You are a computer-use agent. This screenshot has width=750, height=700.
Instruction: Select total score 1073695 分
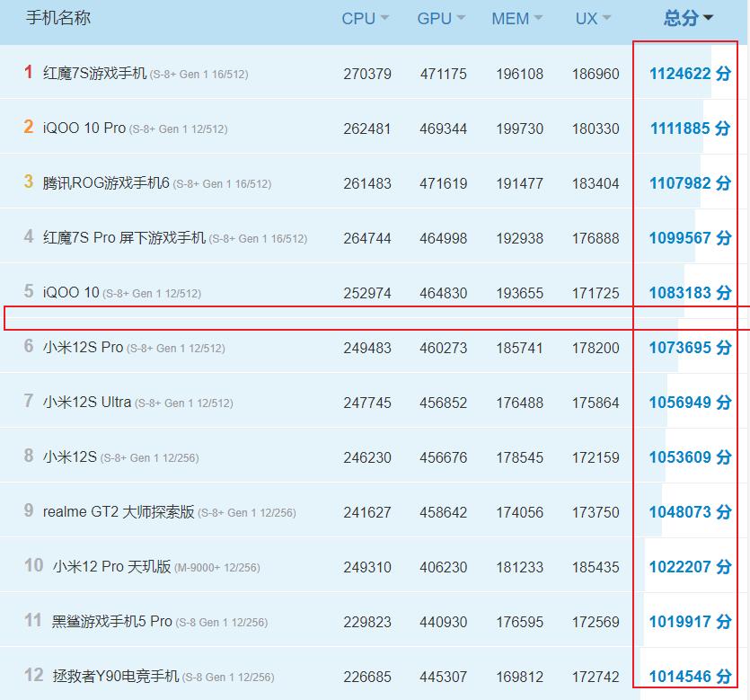(690, 348)
